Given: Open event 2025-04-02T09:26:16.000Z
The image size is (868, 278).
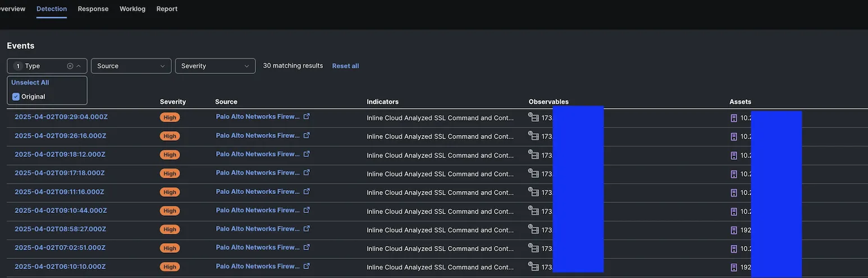Looking at the screenshot, I should tap(61, 136).
